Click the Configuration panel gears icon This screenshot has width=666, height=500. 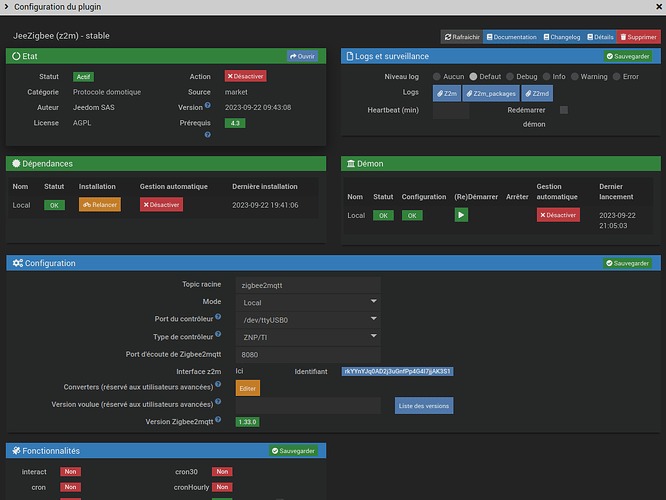click(x=18, y=263)
